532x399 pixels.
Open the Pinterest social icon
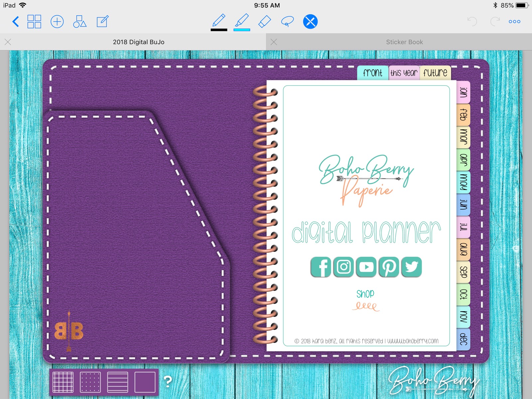pos(389,266)
